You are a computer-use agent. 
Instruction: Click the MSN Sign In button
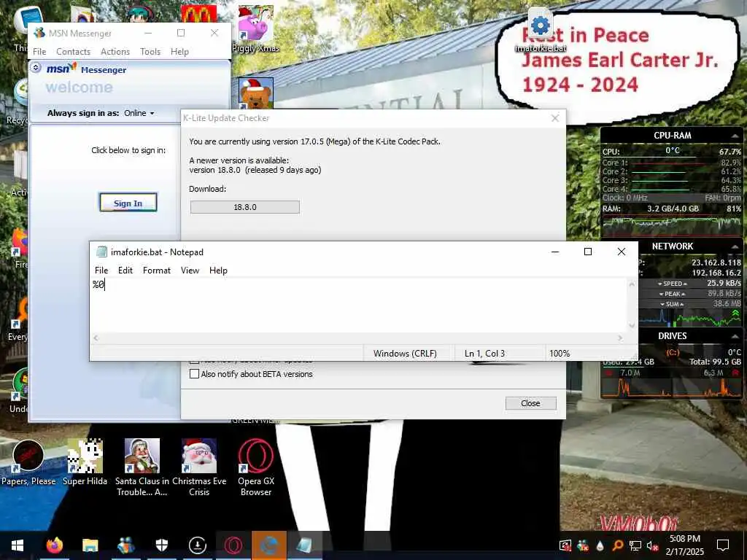click(x=128, y=203)
